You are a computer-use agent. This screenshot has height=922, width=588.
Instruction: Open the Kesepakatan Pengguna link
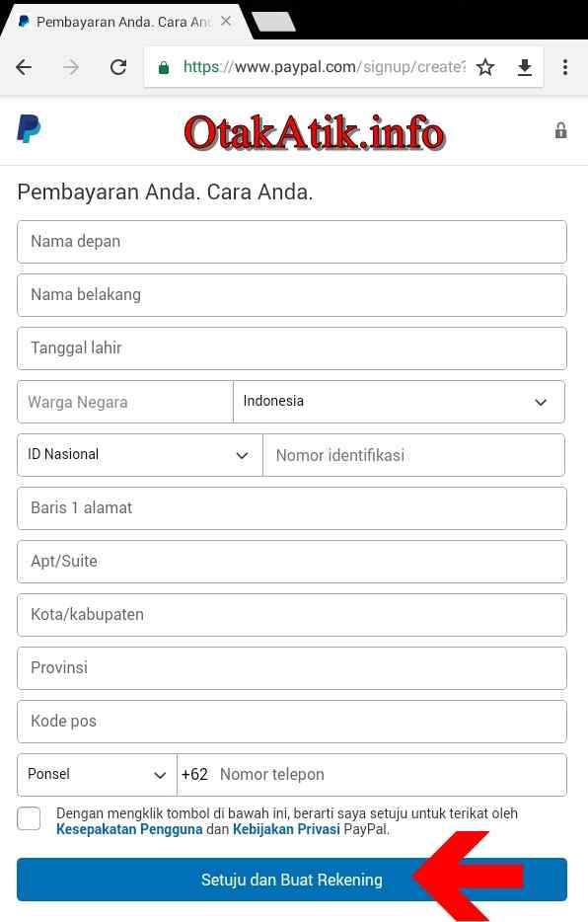(x=129, y=829)
